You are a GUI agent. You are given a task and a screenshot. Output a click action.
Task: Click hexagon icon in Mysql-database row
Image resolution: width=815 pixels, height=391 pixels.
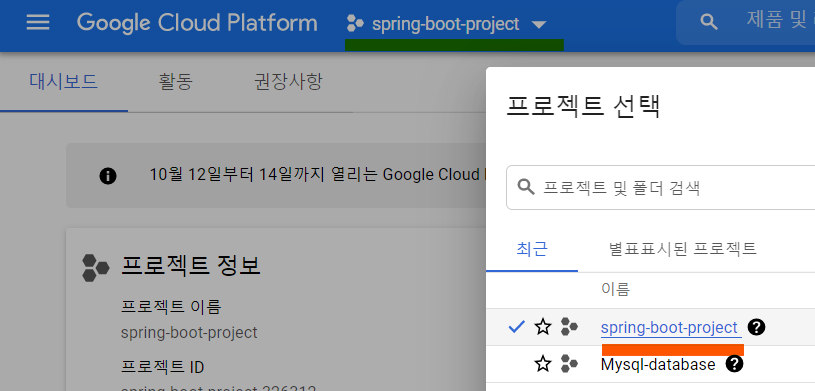pyautogui.click(x=569, y=364)
